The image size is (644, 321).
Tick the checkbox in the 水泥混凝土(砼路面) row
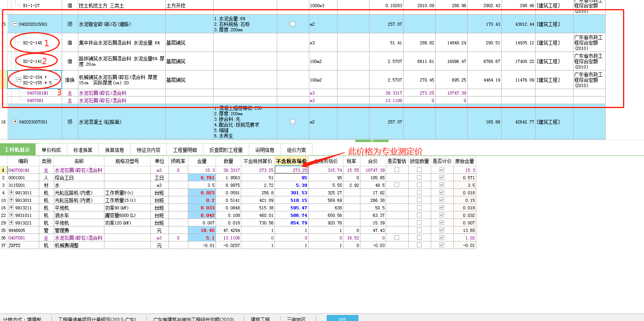[x=293, y=122]
